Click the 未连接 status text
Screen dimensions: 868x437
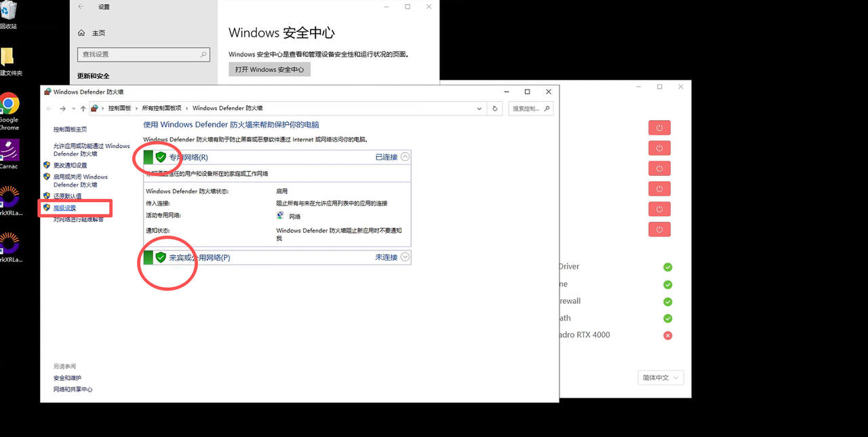[x=387, y=258]
